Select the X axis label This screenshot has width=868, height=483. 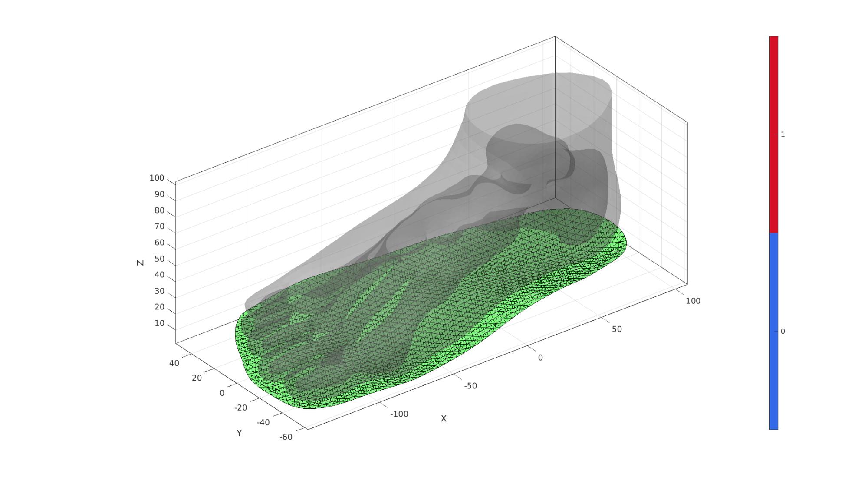pos(444,418)
